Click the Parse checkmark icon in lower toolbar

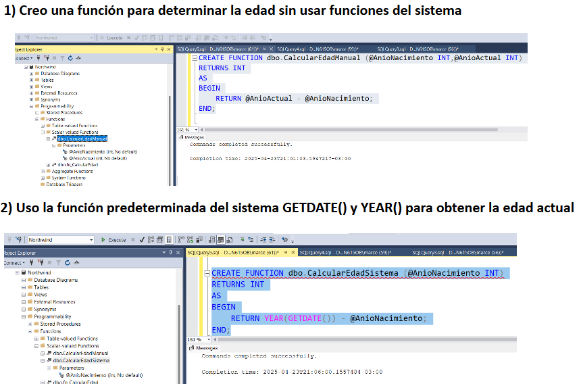click(141, 240)
